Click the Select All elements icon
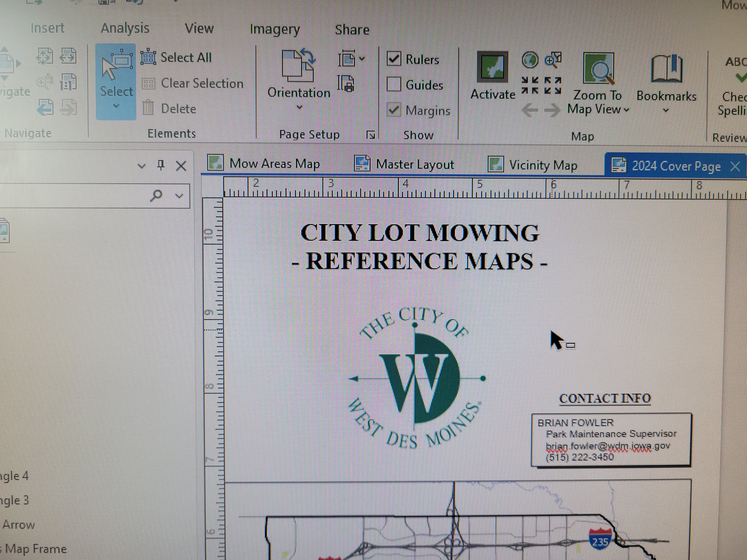Viewport: 747px width, 560px height. pos(148,57)
